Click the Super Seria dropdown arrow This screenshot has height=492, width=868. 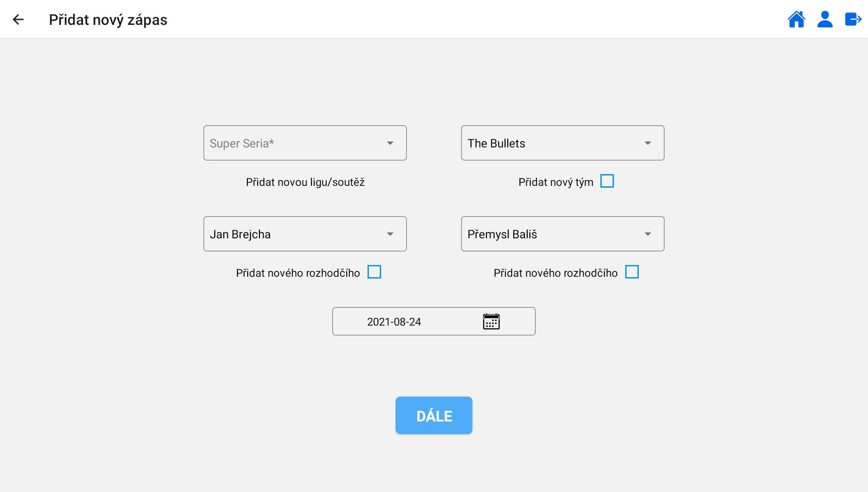[x=390, y=143]
